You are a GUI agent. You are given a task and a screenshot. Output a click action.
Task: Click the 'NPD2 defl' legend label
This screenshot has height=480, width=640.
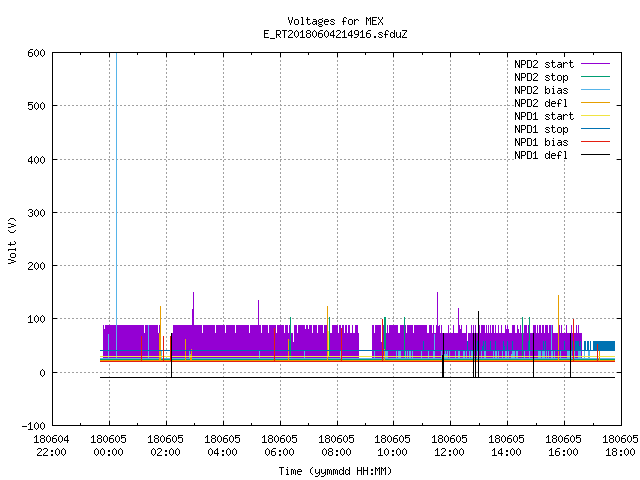pos(541,103)
